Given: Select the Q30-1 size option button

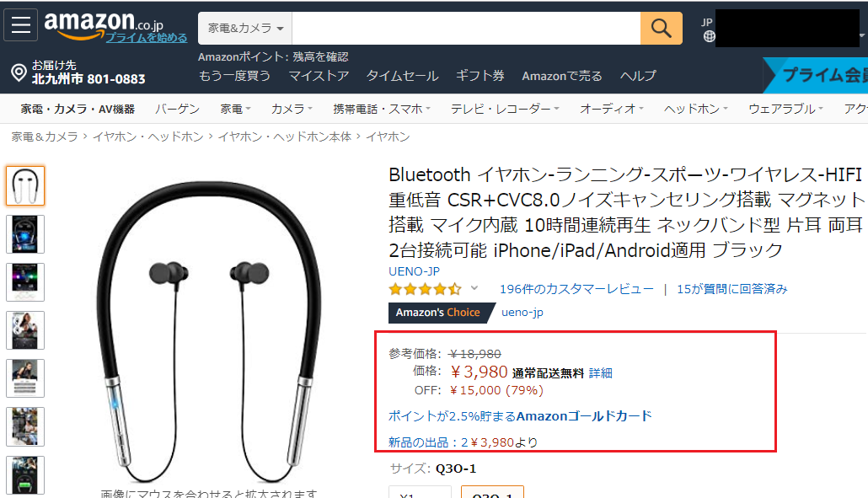Looking at the screenshot, I should click(492, 492).
